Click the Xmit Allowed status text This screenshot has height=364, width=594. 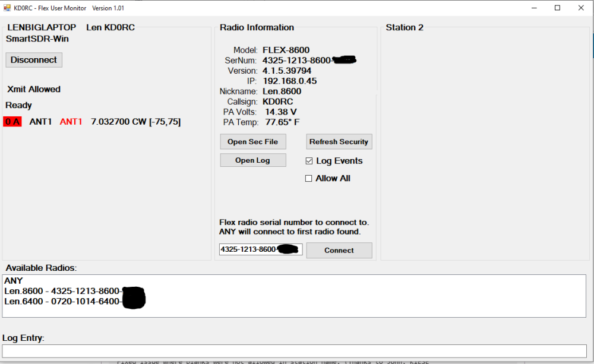pyautogui.click(x=34, y=89)
